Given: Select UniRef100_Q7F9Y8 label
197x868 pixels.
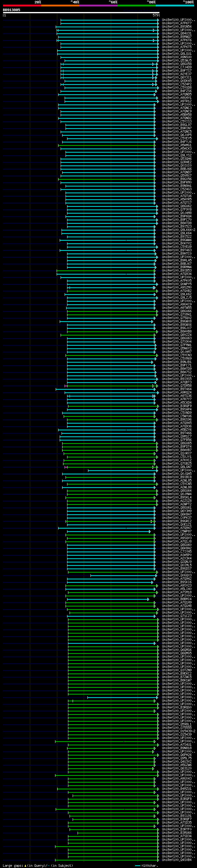Looking at the screenshot, I should (x=176, y=209).
